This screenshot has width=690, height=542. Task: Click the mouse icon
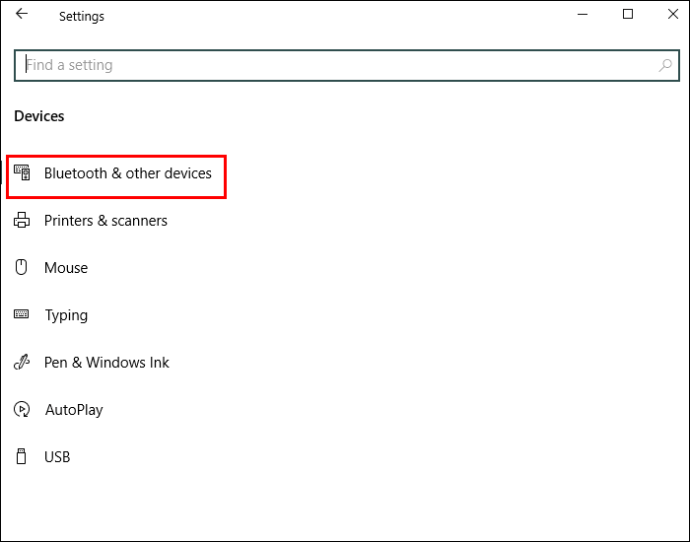pyautogui.click(x=22, y=268)
